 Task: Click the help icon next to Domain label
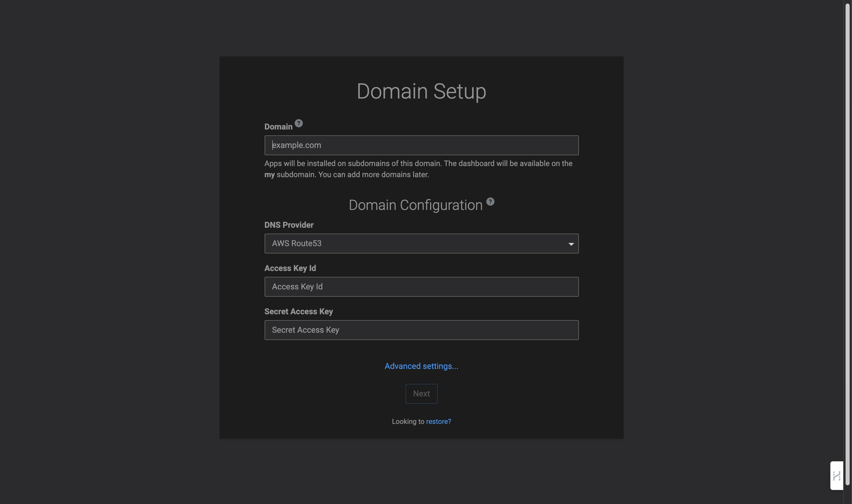click(x=299, y=123)
